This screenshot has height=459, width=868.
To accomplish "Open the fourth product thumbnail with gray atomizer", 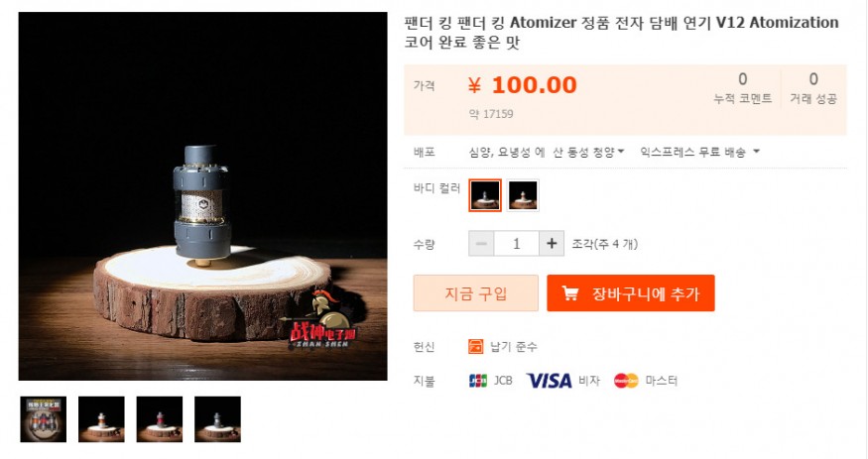I will pos(217,419).
